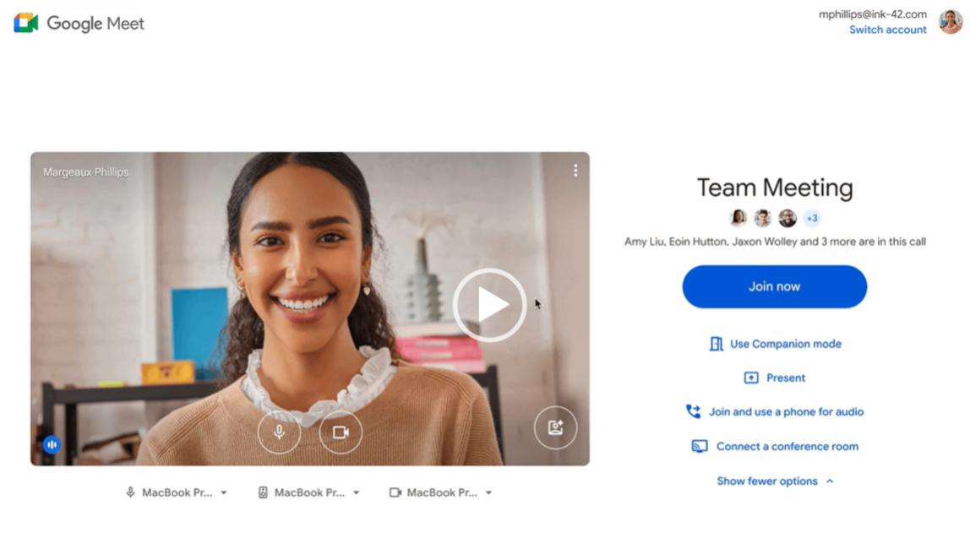Click the Team Meeting title
Screen dimensions: 970x560
775,188
